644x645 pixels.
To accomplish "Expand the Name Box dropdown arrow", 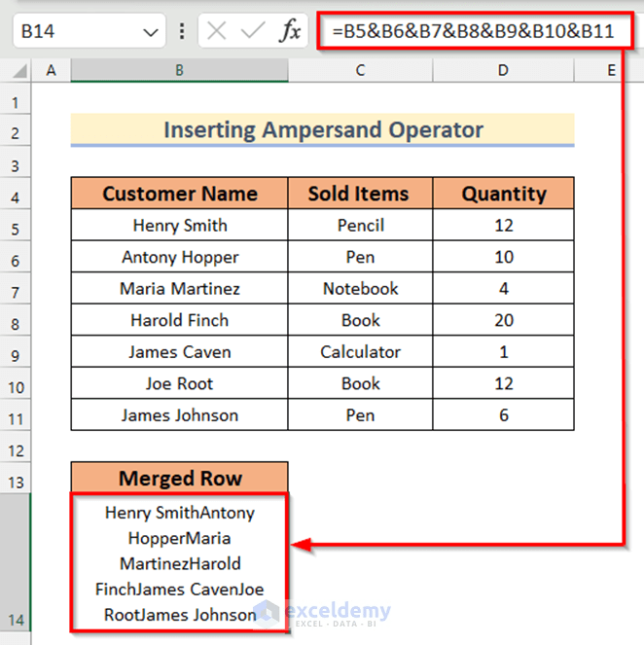I will [151, 32].
